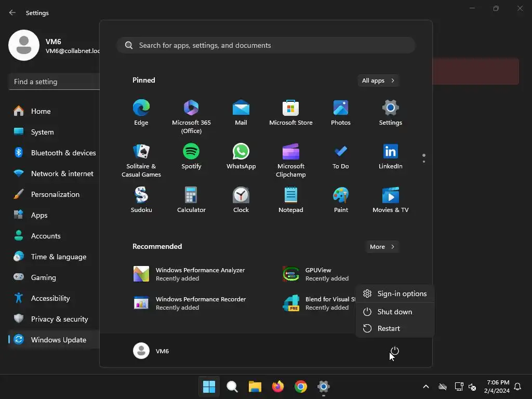Launch Spotify from the Start menu

(x=191, y=156)
